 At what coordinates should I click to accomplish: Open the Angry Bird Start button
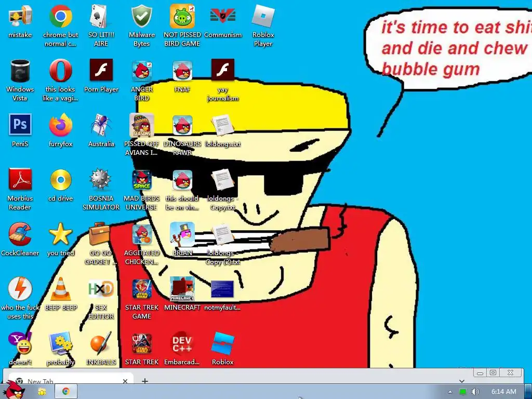[15, 390]
